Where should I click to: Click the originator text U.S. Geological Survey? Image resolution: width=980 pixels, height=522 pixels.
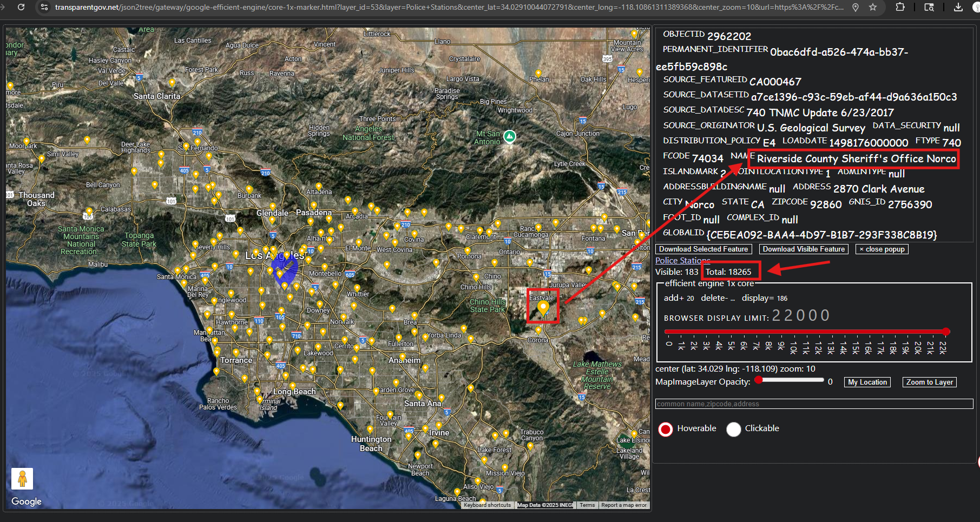point(811,128)
